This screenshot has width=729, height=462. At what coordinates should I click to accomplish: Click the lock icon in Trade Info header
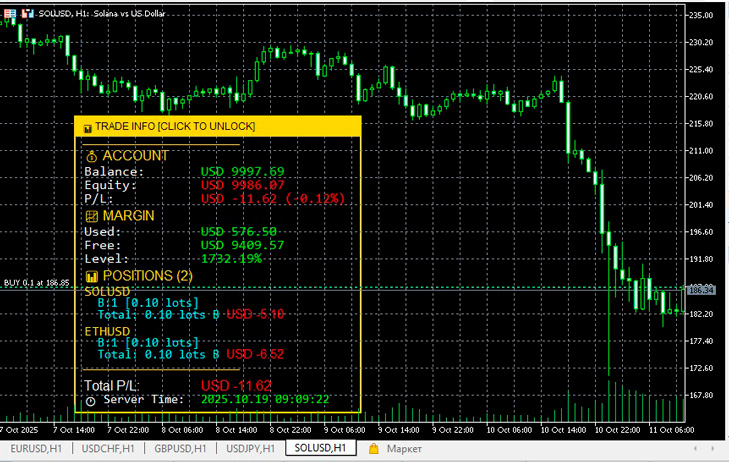[88, 127]
